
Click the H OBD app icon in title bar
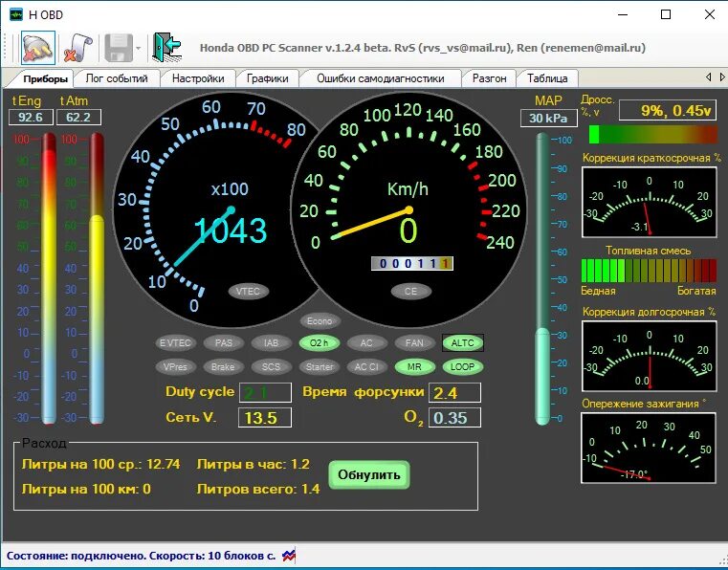(x=16, y=14)
